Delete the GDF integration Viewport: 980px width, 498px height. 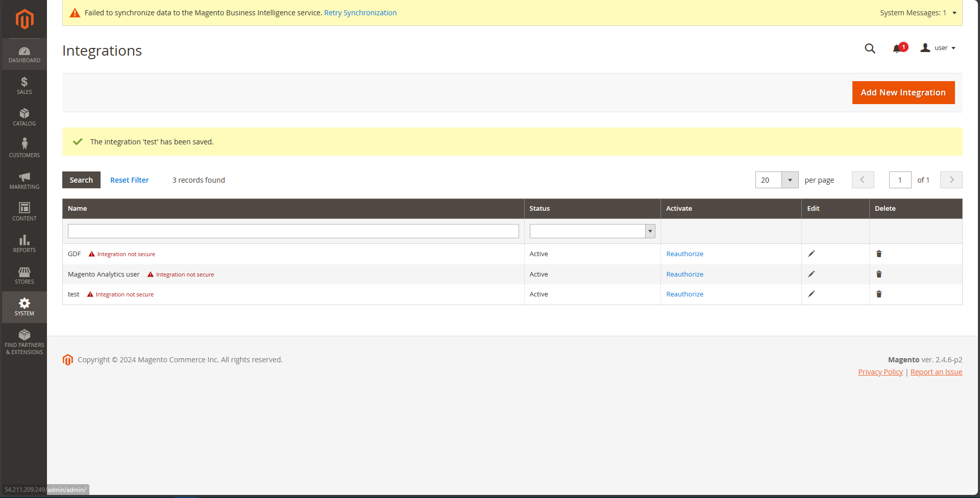tap(879, 254)
